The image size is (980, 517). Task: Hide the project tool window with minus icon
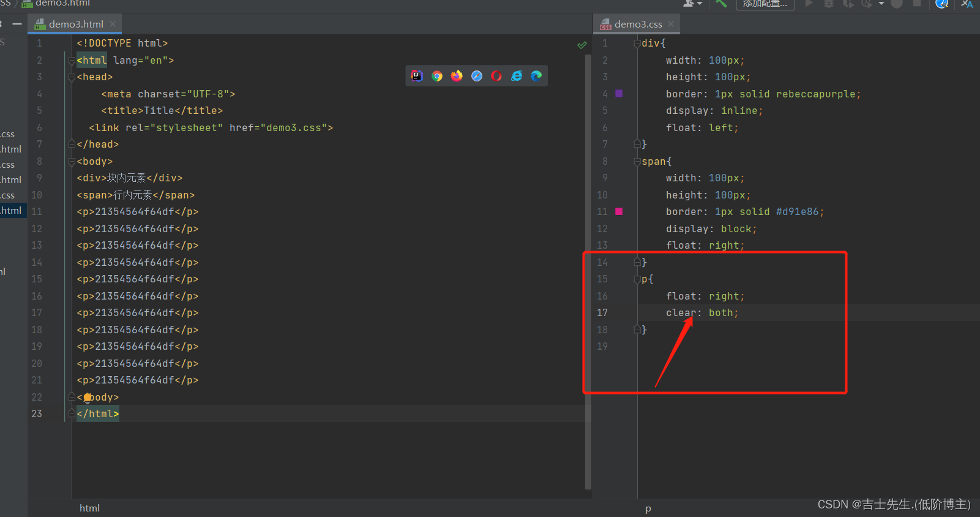pos(17,24)
